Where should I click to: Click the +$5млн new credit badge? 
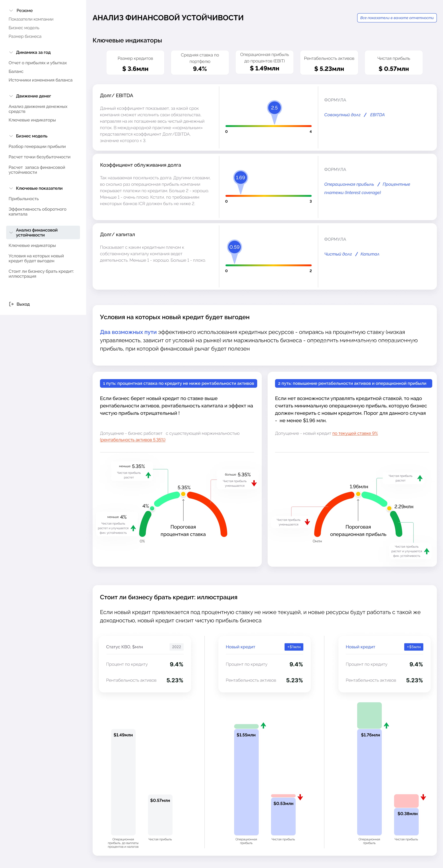(413, 647)
